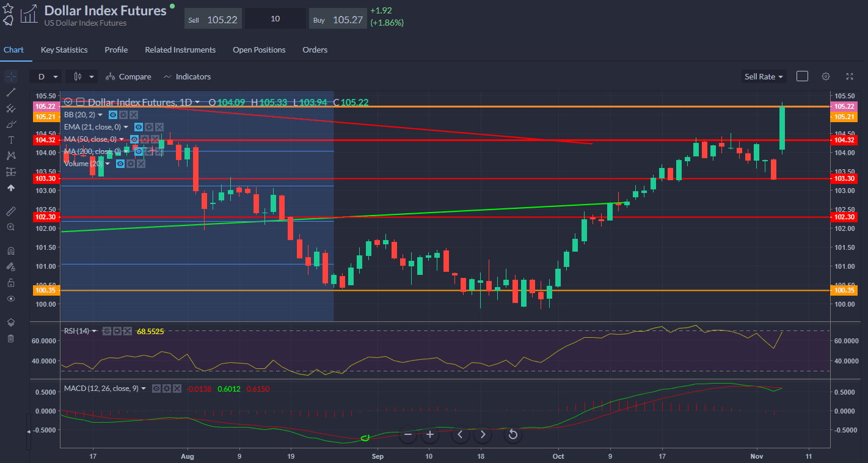Open EMA (21, close, 0) settings gear
Screen dimensions: 868x463
pos(149,127)
